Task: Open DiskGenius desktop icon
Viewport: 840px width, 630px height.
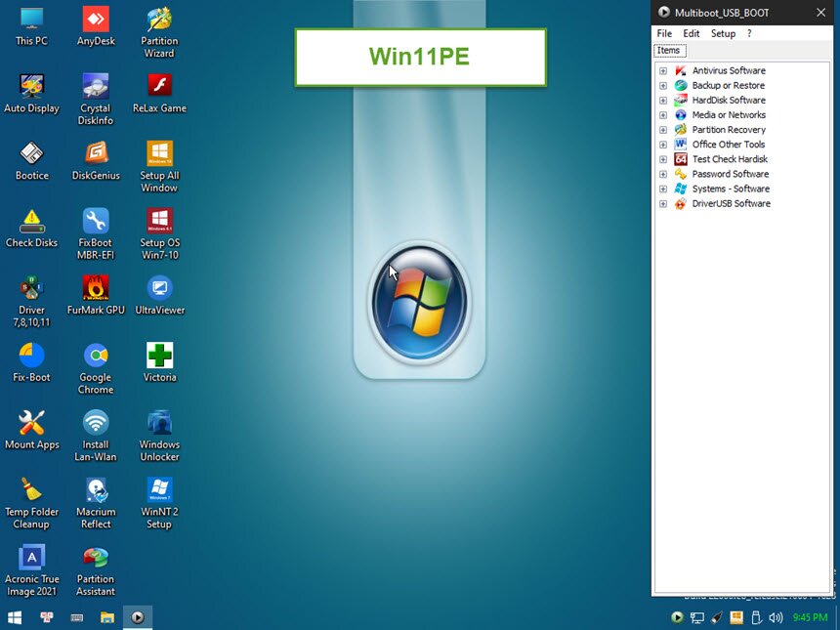Action: coord(96,161)
